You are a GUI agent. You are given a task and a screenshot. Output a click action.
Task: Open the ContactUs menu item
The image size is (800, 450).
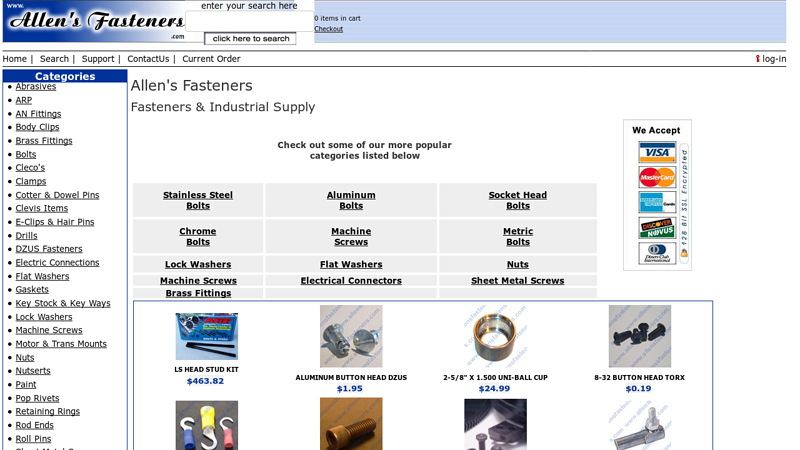148,59
